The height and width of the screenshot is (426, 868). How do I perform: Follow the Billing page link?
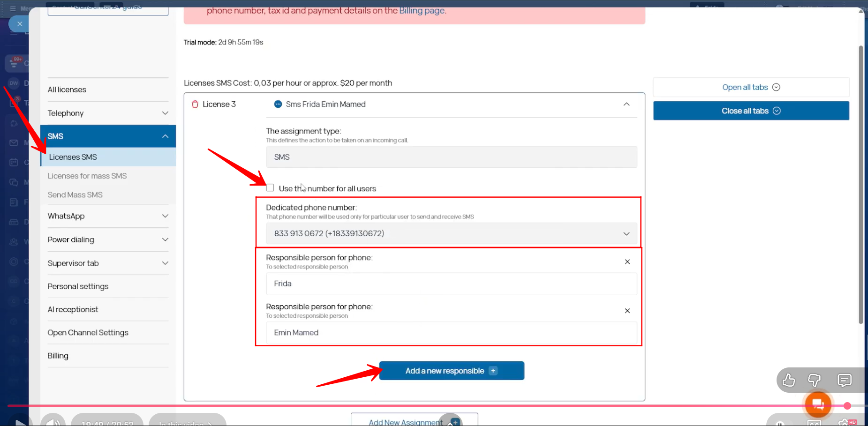click(422, 10)
